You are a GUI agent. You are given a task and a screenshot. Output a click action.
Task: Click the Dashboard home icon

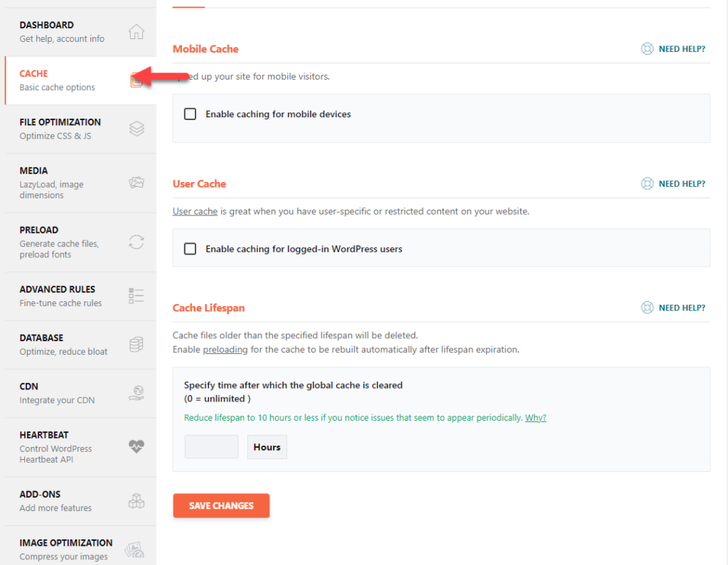[136, 32]
